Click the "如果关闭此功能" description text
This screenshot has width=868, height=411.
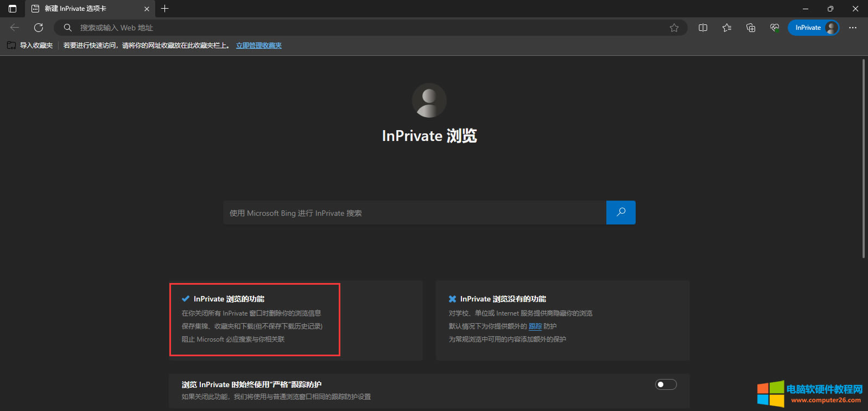[x=276, y=397]
